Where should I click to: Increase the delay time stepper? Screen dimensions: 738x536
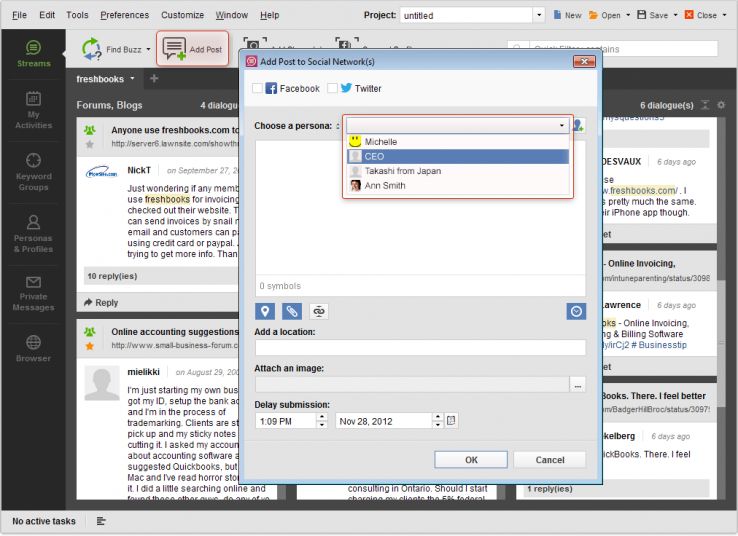(321, 417)
